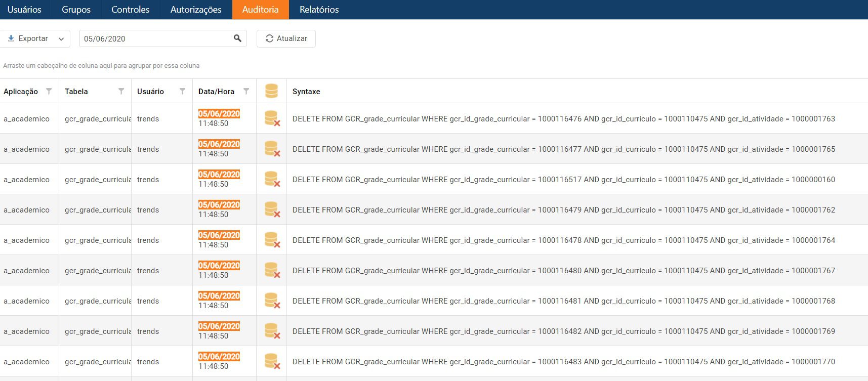The image size is (868, 381).
Task: Open the Grupos tab
Action: tap(76, 10)
